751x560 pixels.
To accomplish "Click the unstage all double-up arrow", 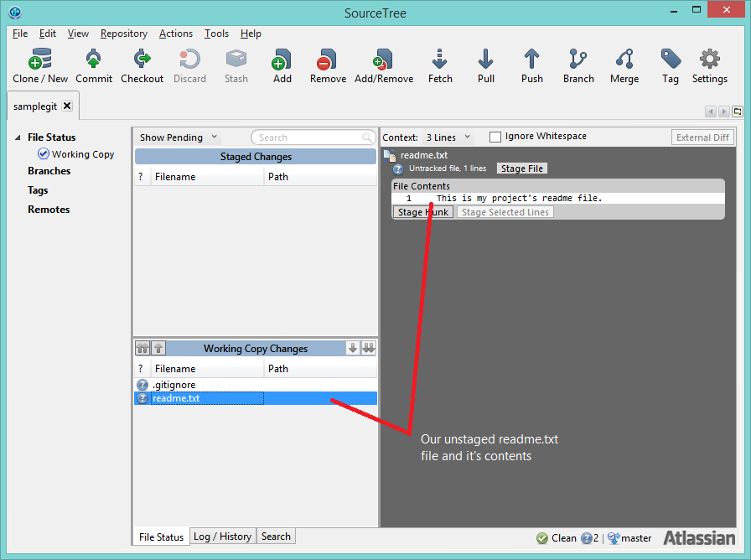I will pyautogui.click(x=142, y=348).
